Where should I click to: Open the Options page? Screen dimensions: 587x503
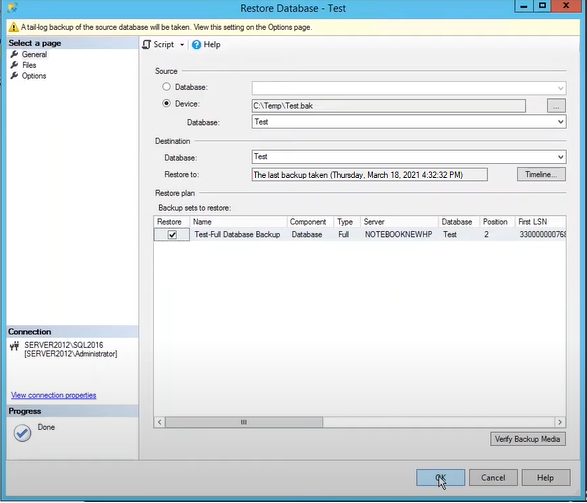(34, 76)
